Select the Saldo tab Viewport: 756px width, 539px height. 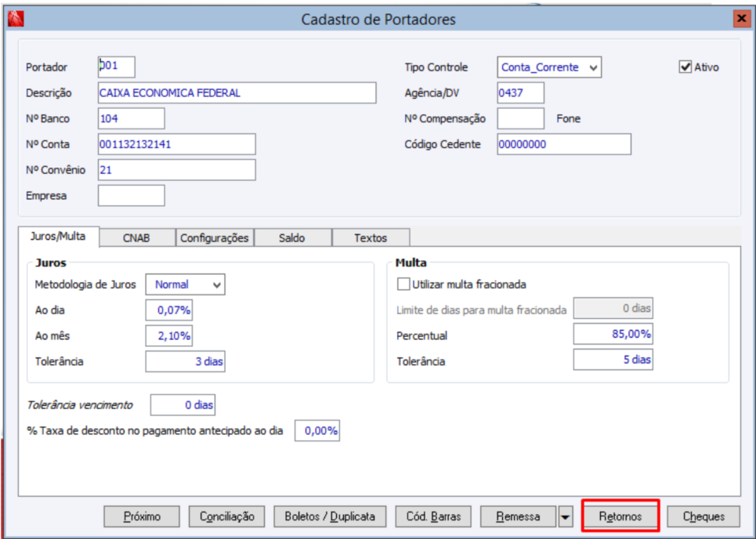click(x=292, y=238)
